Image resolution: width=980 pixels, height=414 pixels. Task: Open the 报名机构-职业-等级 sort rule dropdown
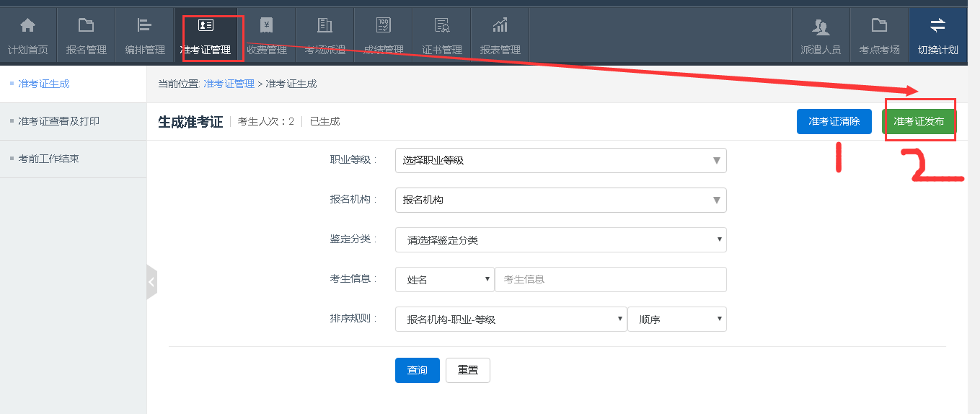coord(511,319)
